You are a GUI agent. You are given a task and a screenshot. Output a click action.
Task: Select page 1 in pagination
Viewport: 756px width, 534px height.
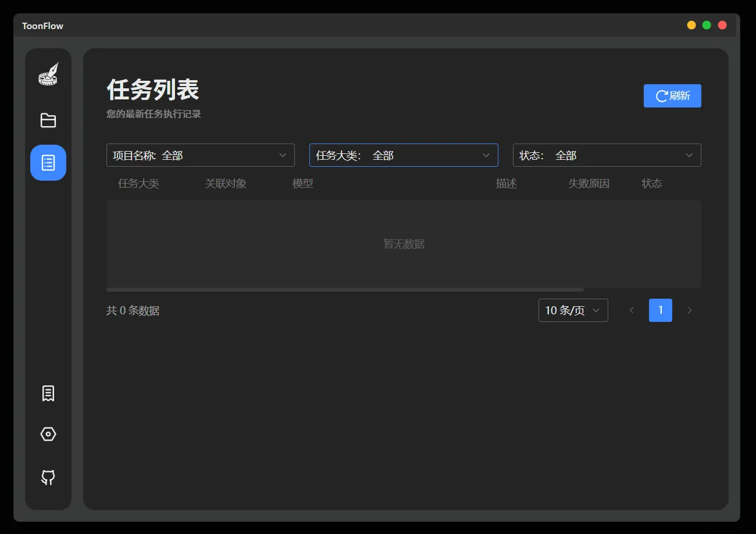[661, 310]
